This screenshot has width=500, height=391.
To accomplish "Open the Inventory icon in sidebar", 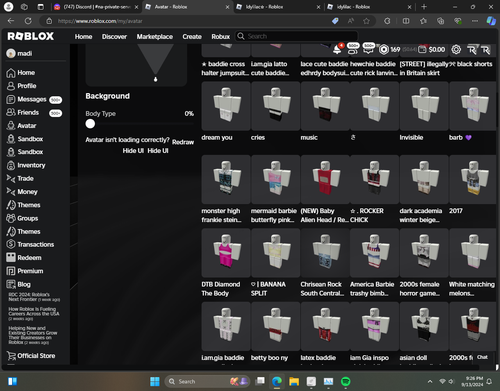I will pos(11,165).
